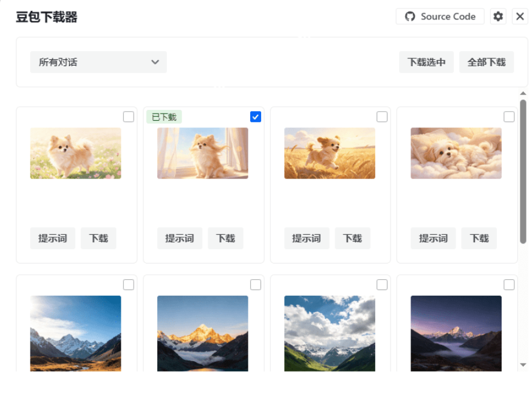Click the 已下载 badge

point(164,117)
